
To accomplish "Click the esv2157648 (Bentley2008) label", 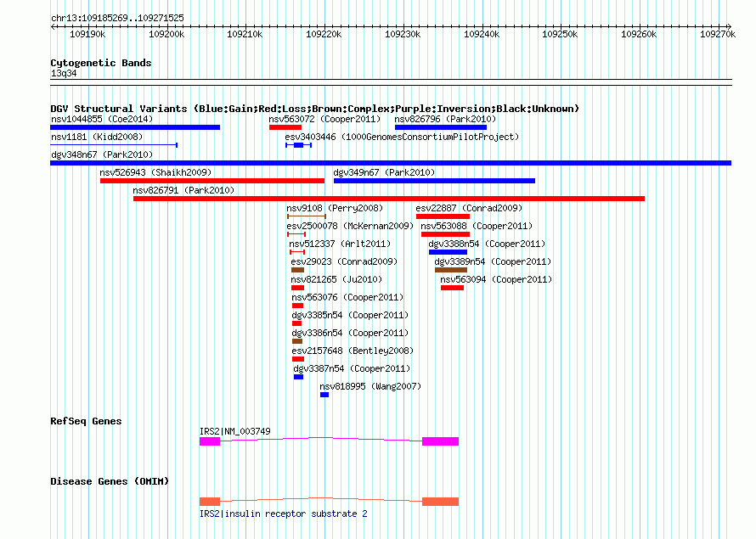I will click(353, 351).
